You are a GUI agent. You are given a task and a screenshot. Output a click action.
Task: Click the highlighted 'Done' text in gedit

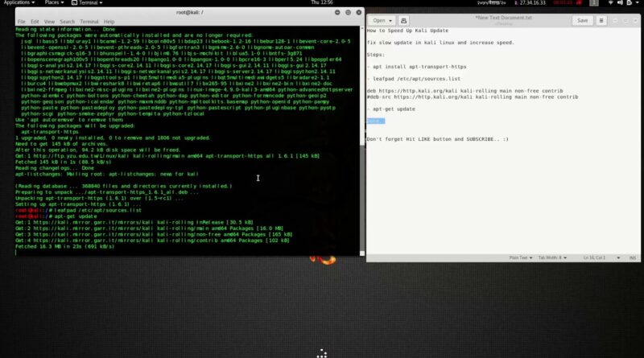click(x=375, y=121)
